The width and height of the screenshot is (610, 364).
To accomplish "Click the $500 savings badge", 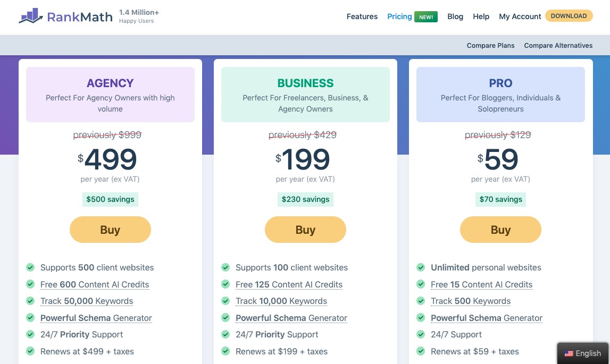I will (x=110, y=199).
